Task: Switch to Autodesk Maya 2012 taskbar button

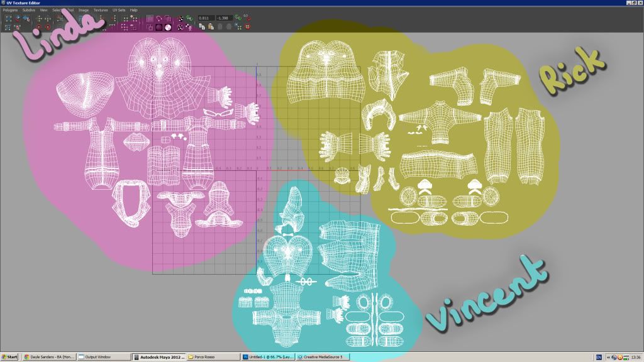Action: [x=159, y=357]
